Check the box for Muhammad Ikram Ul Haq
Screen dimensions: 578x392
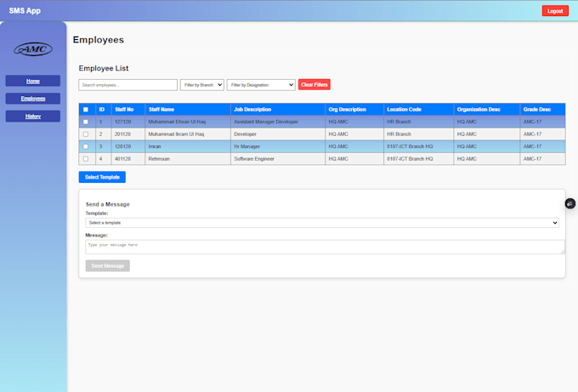click(86, 134)
